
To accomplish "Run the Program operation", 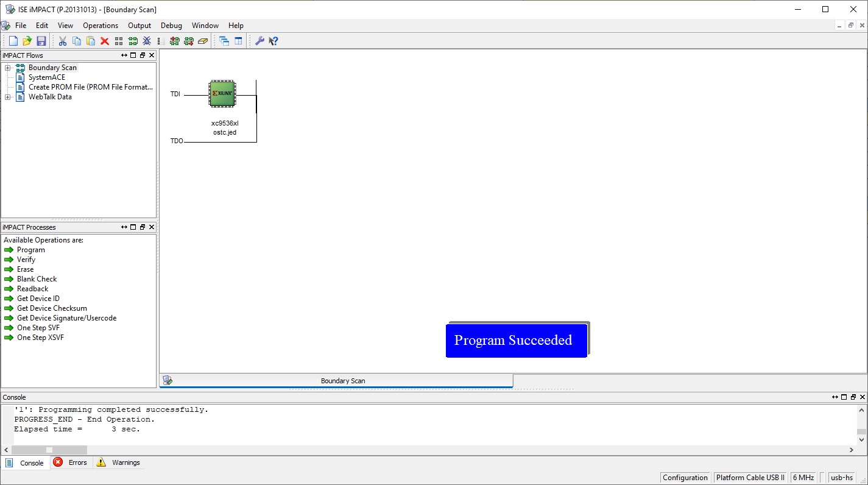I will tap(30, 250).
